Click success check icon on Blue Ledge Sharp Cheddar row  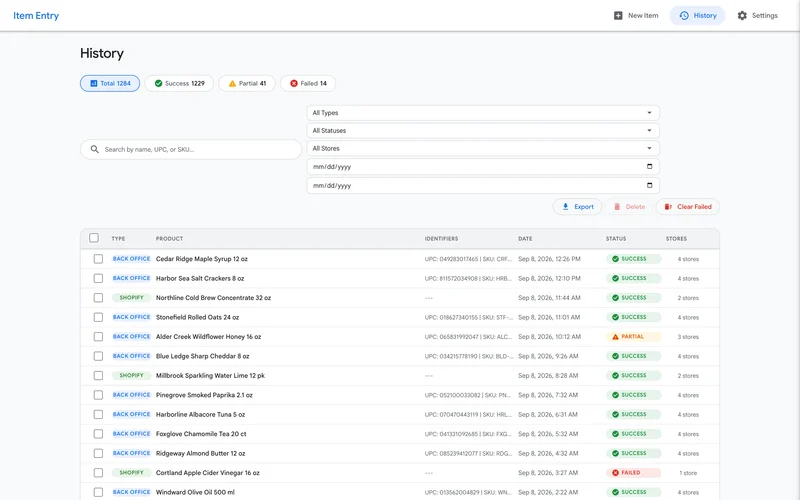click(615, 356)
